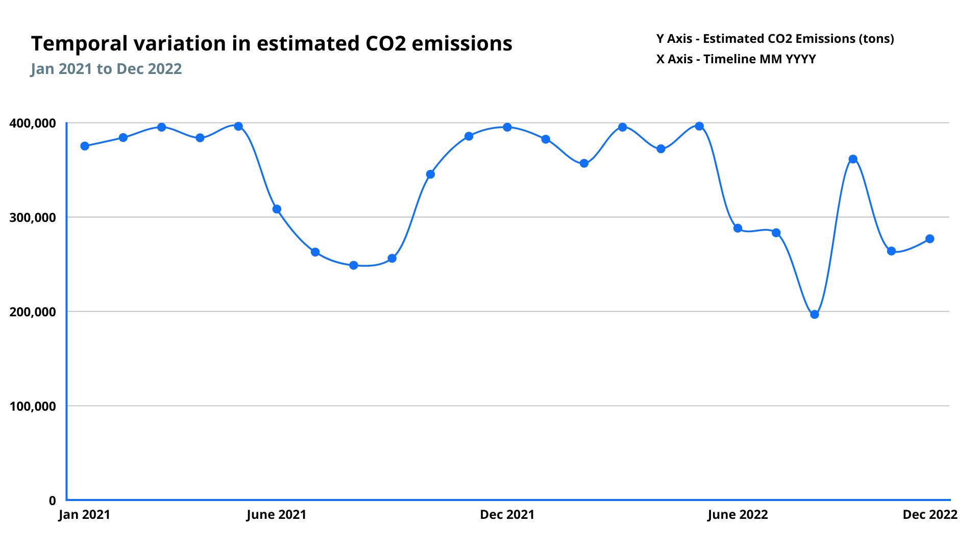Click the 'Dec 2022' x-axis label
This screenshot has height=551, width=980.
pos(930,515)
